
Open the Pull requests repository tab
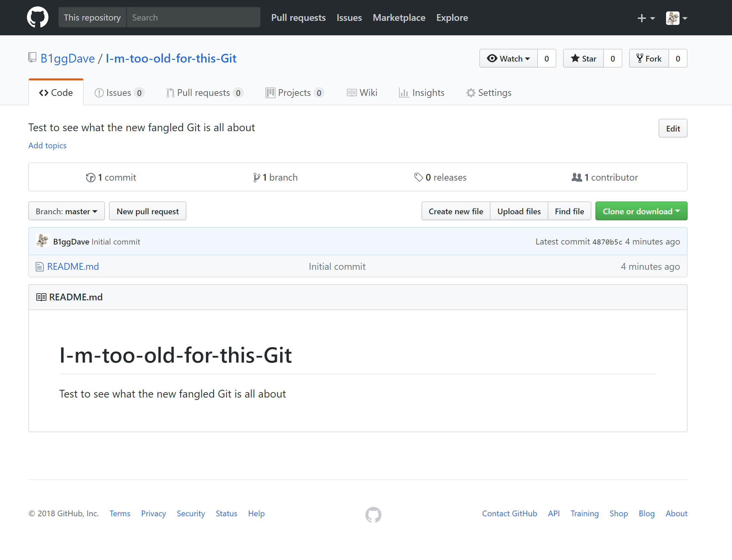tap(205, 92)
